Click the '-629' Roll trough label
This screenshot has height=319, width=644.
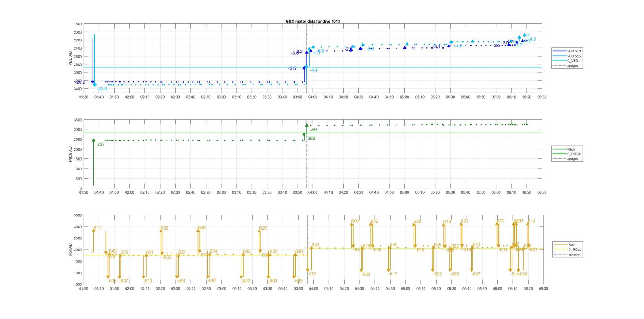pyautogui.click(x=366, y=274)
